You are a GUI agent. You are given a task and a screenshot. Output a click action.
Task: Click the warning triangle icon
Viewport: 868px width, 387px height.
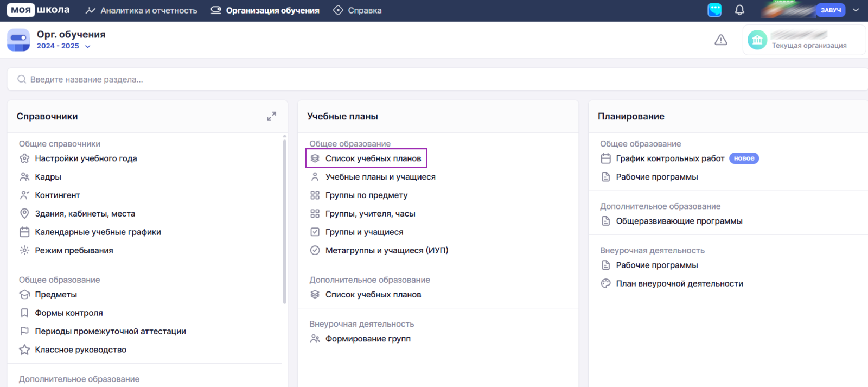720,40
